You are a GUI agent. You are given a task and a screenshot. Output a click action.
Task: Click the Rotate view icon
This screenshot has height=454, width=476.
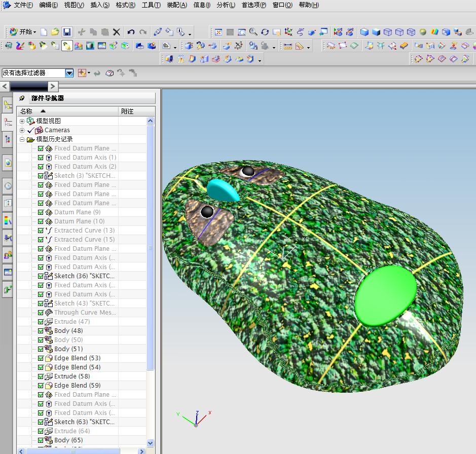(265, 32)
